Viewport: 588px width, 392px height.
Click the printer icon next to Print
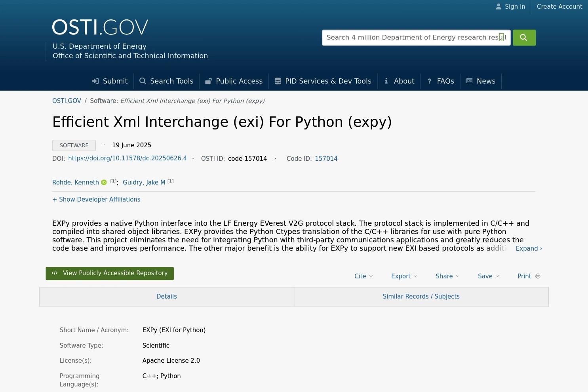point(538,276)
